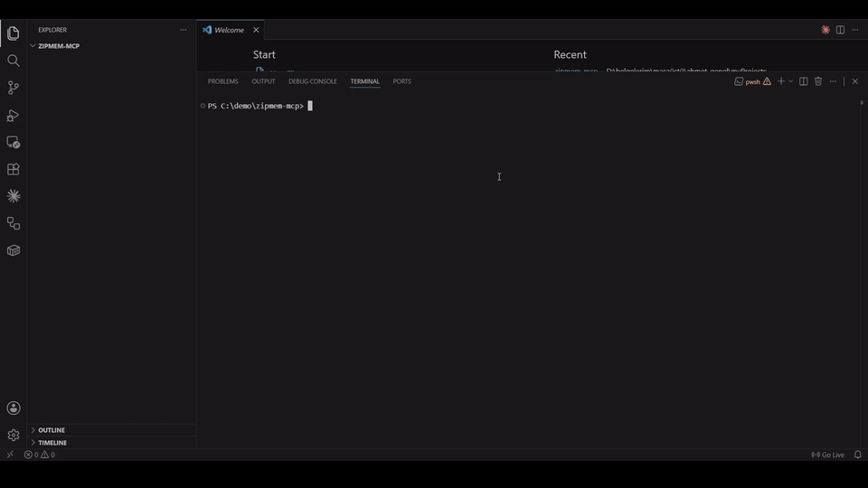
Task: Open notifications bell in status bar
Action: (857, 455)
